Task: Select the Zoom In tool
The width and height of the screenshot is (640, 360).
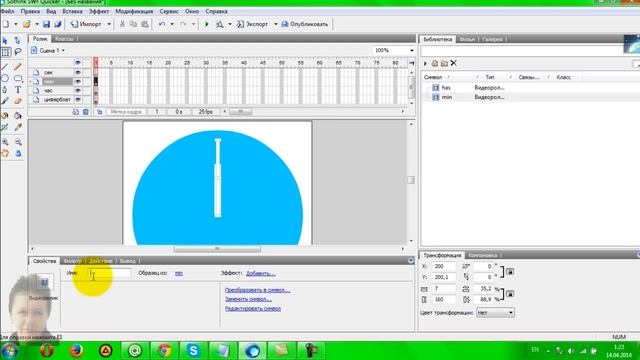Action: tap(5, 142)
